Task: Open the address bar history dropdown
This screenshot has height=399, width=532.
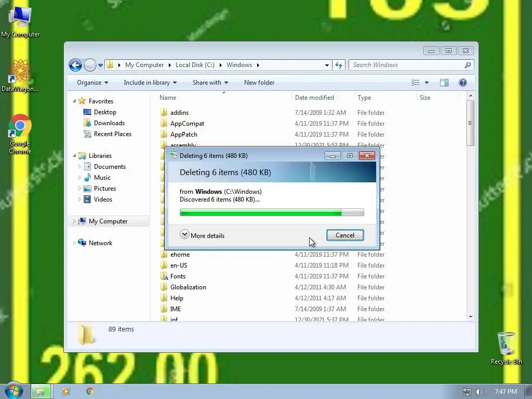Action: (327, 65)
